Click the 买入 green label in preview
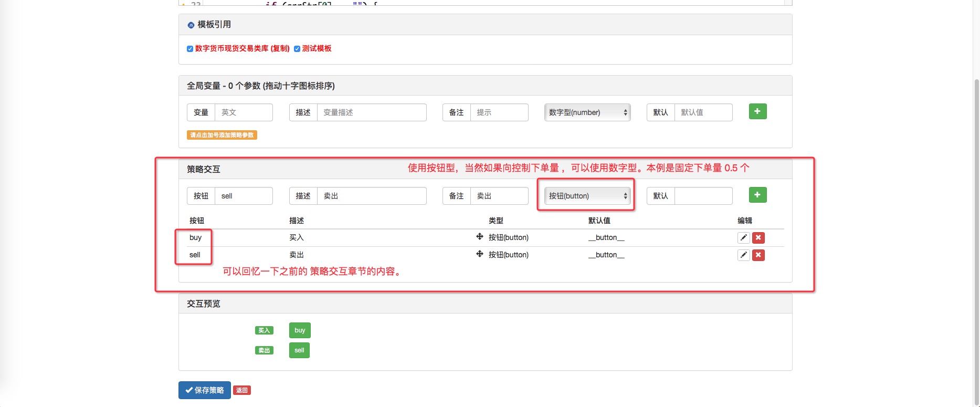 (264, 330)
